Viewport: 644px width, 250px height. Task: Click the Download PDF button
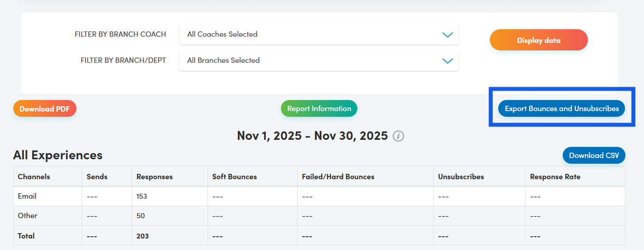(45, 109)
